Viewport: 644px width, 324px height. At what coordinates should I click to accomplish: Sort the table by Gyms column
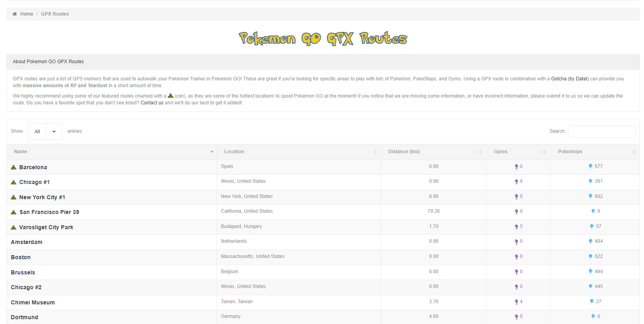click(x=518, y=152)
